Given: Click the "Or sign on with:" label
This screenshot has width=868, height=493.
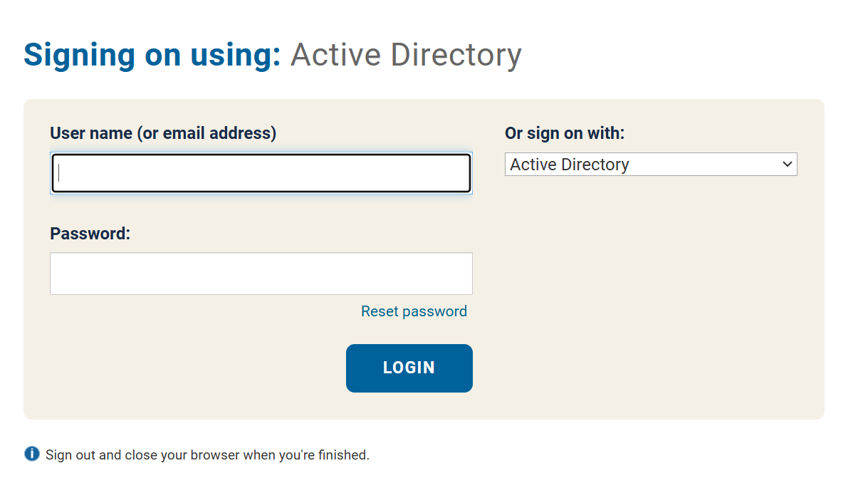Looking at the screenshot, I should tap(564, 133).
